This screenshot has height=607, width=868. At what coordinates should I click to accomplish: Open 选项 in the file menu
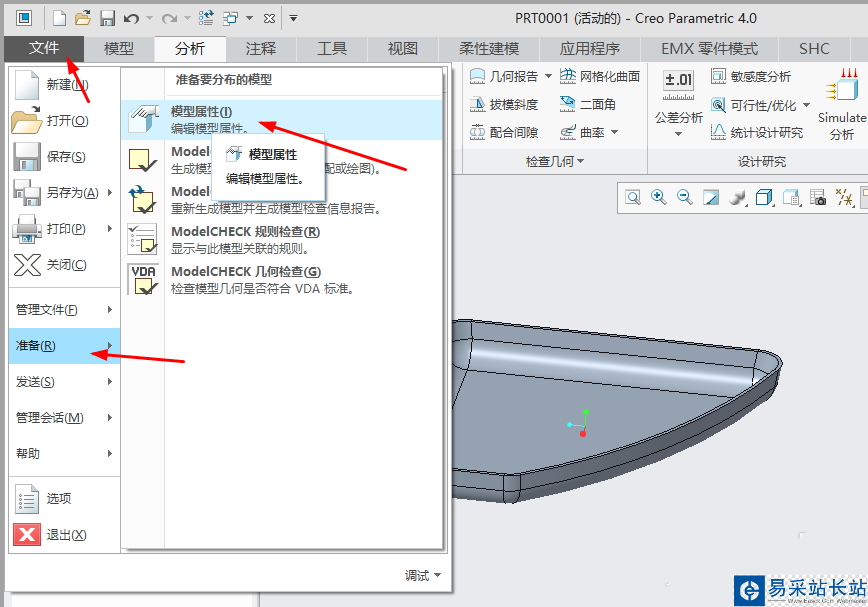(64, 499)
